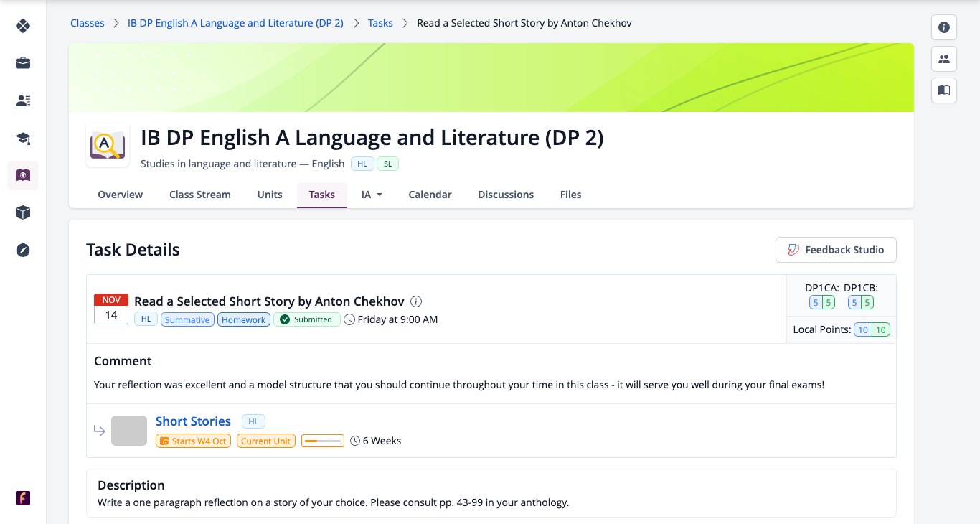Open the book icon in right panel

point(944,90)
